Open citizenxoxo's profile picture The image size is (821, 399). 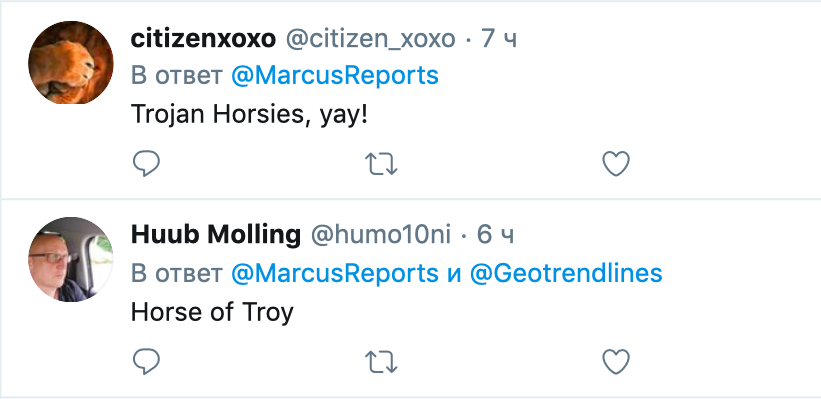pyautogui.click(x=70, y=62)
